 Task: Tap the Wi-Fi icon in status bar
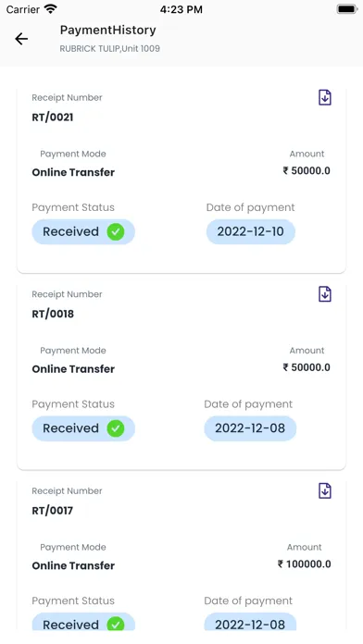51,9
